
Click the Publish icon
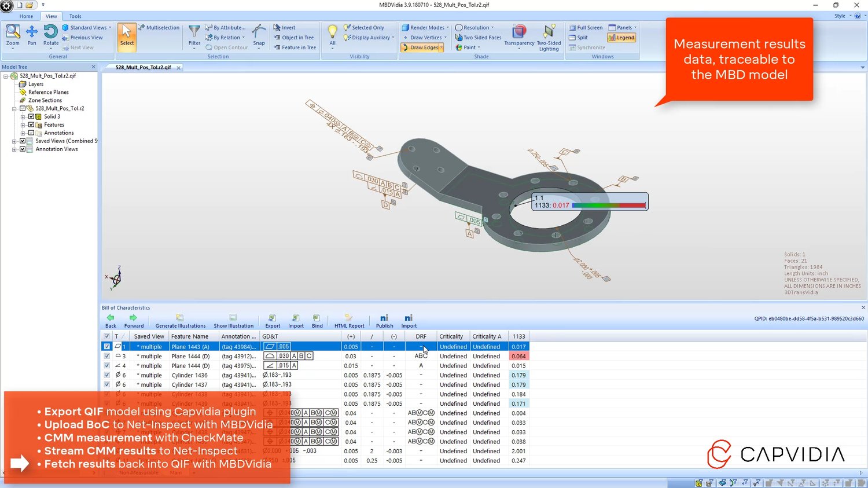[x=384, y=321]
